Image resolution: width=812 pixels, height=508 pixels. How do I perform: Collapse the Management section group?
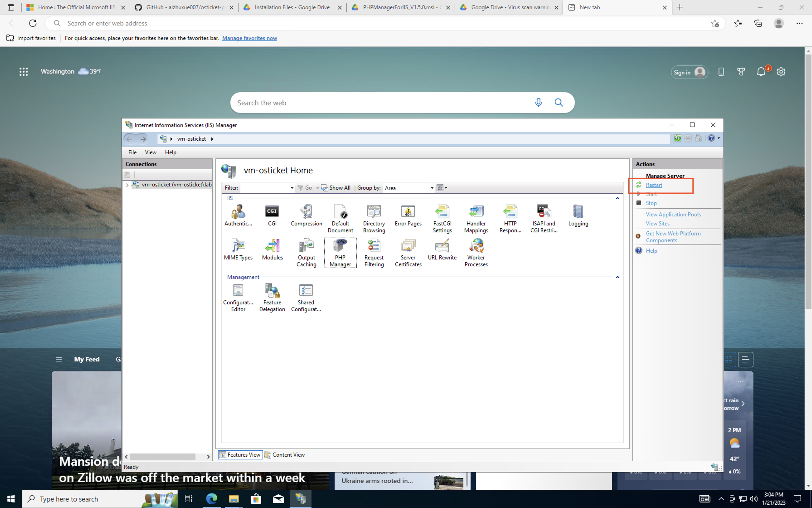tap(617, 277)
